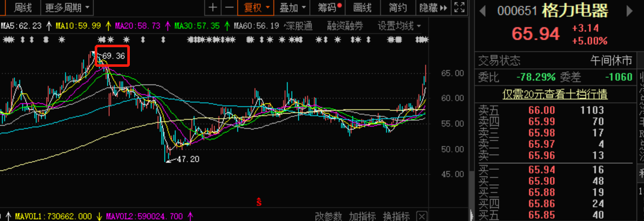Enter fullscreen chart mode
This screenshot has width=644, height=221.
click(459, 7)
